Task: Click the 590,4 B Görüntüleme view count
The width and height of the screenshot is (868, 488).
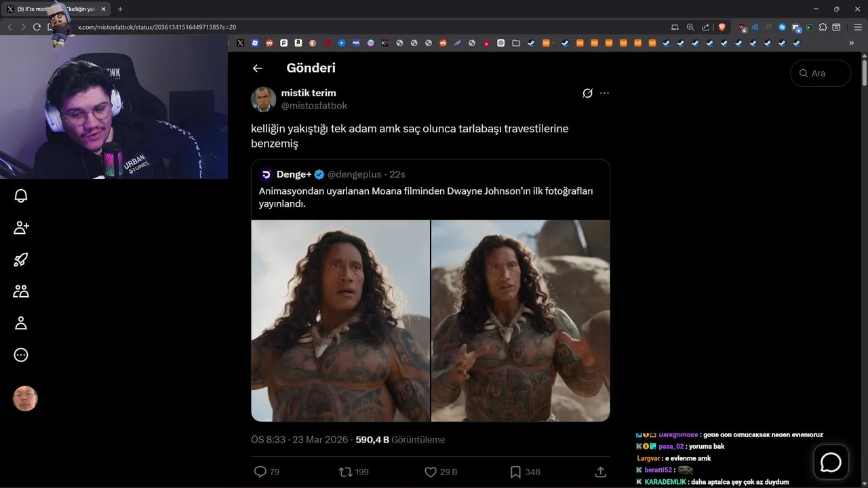Action: click(x=400, y=439)
